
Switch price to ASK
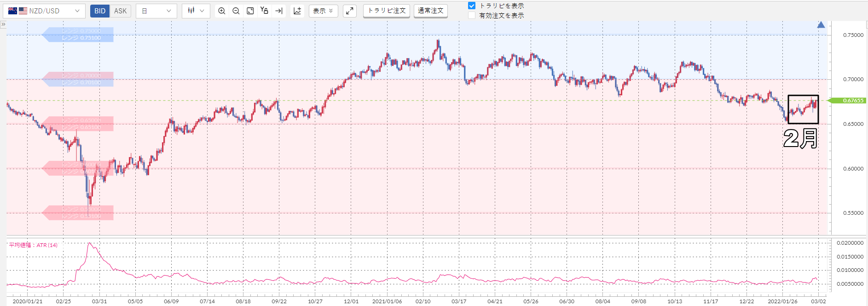(x=121, y=11)
